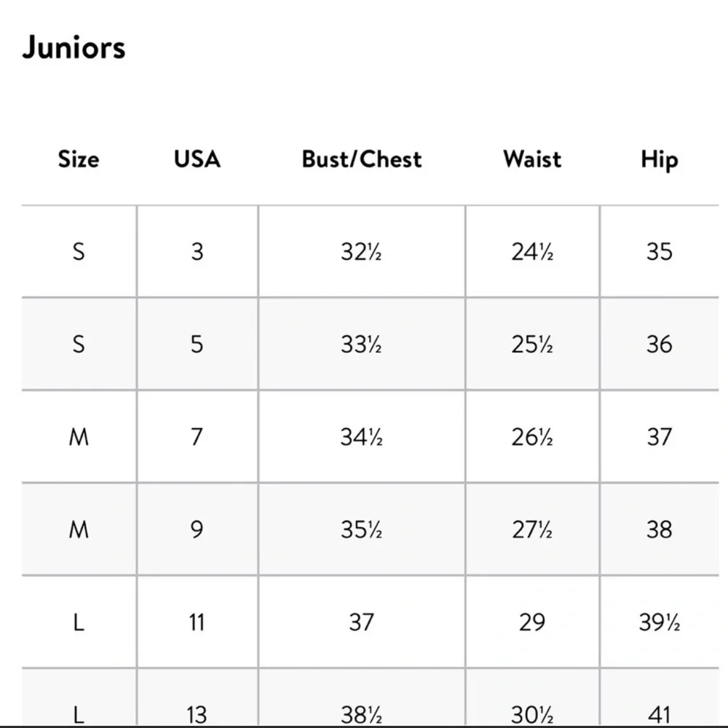Click the 35½ bust measurement cell
The height and width of the screenshot is (728, 728).
[x=362, y=529]
